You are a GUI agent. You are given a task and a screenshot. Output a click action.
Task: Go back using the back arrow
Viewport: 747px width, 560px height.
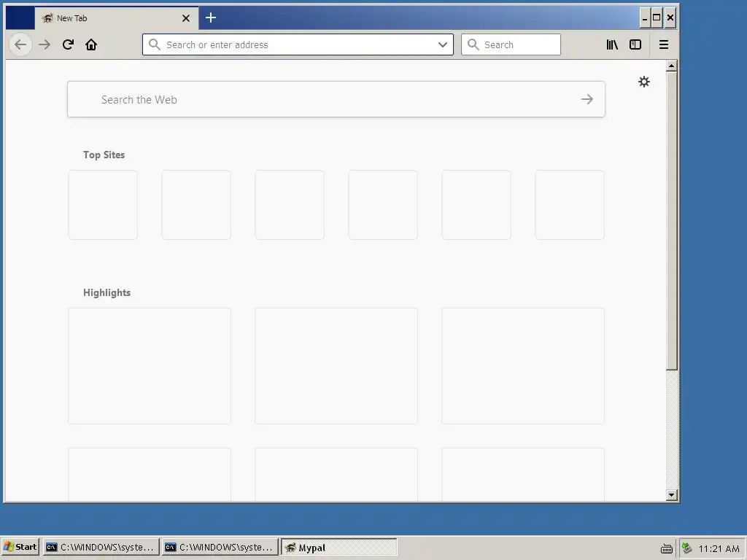point(20,44)
